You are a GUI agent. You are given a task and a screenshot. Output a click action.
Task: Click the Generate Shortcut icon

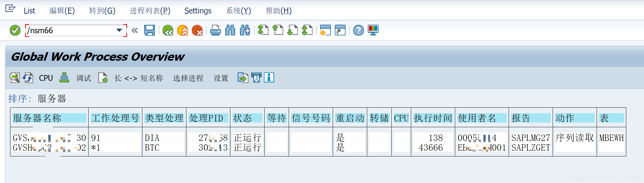[x=340, y=30]
